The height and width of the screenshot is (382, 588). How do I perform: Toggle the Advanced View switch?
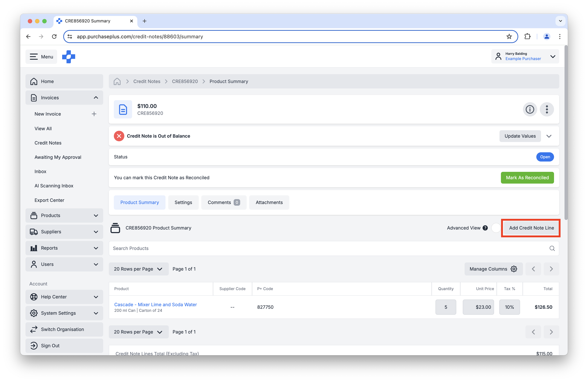pyautogui.click(x=496, y=228)
